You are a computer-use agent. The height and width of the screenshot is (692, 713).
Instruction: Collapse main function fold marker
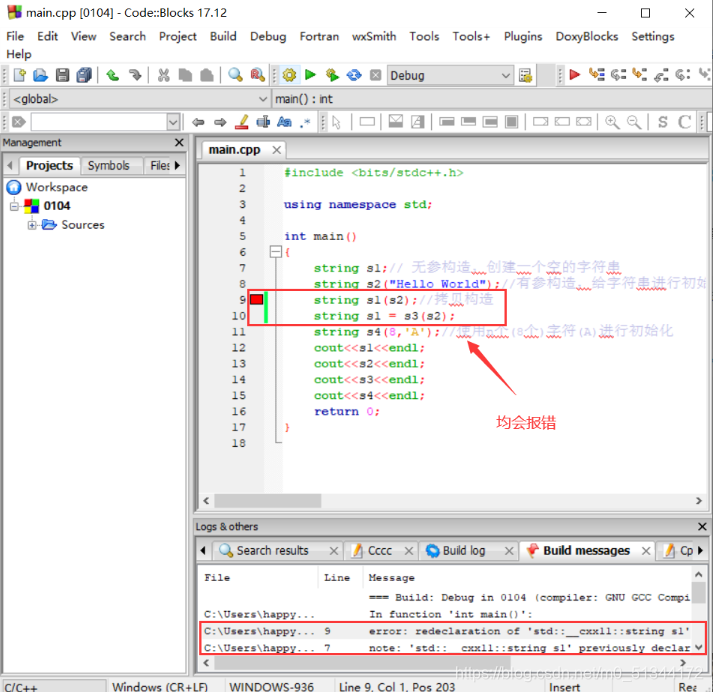[x=276, y=252]
